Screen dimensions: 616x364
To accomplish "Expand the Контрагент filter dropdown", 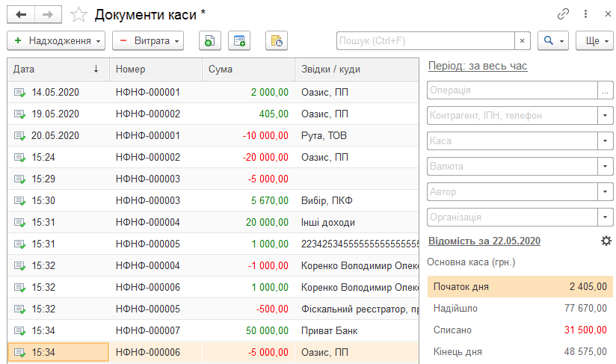I will click(x=605, y=115).
